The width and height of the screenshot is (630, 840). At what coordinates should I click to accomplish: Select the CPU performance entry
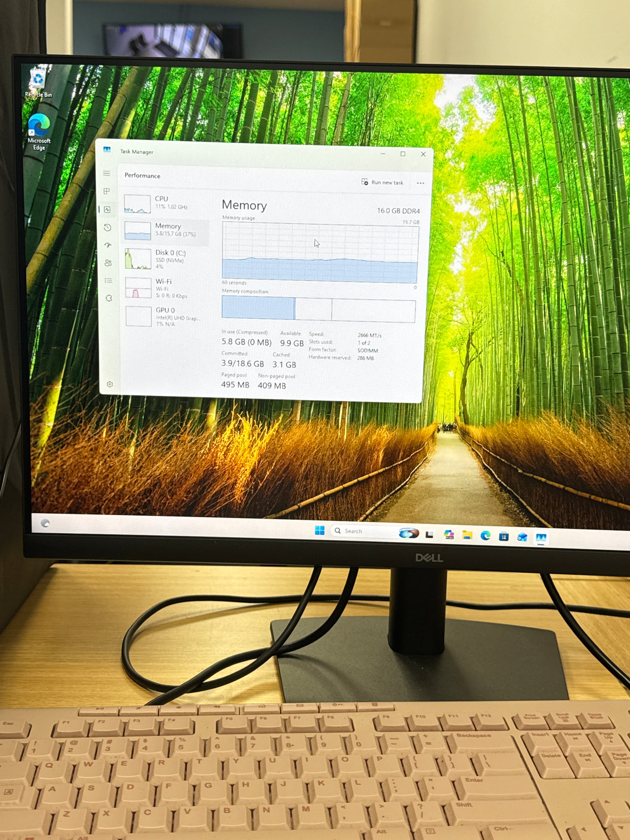click(166, 203)
